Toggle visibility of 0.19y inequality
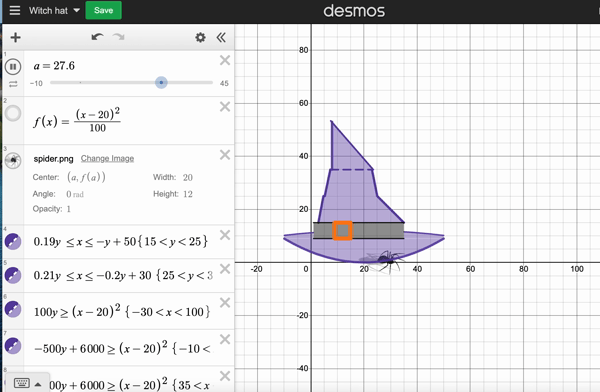Viewport: 600px width, 392px height. [x=13, y=242]
